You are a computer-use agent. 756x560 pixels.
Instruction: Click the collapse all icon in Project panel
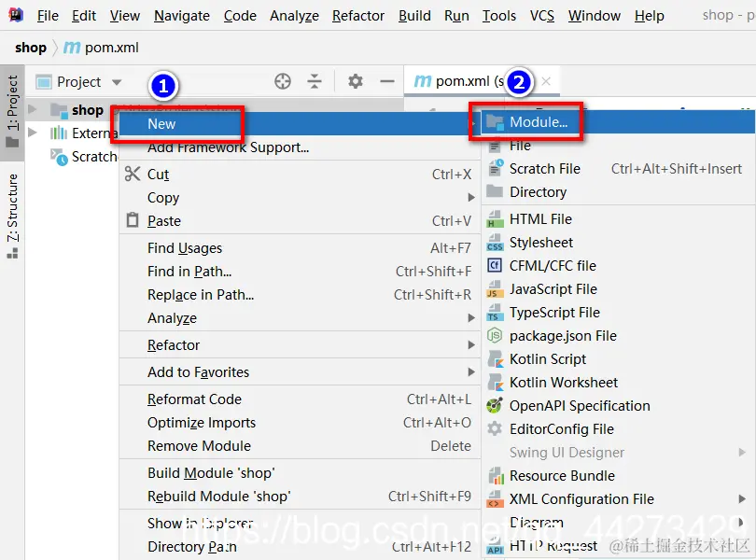(315, 81)
